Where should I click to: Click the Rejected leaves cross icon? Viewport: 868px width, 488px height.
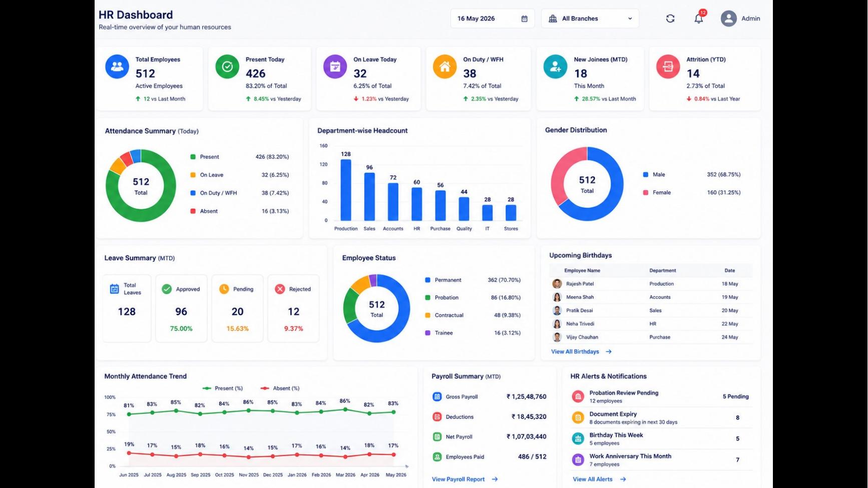280,289
